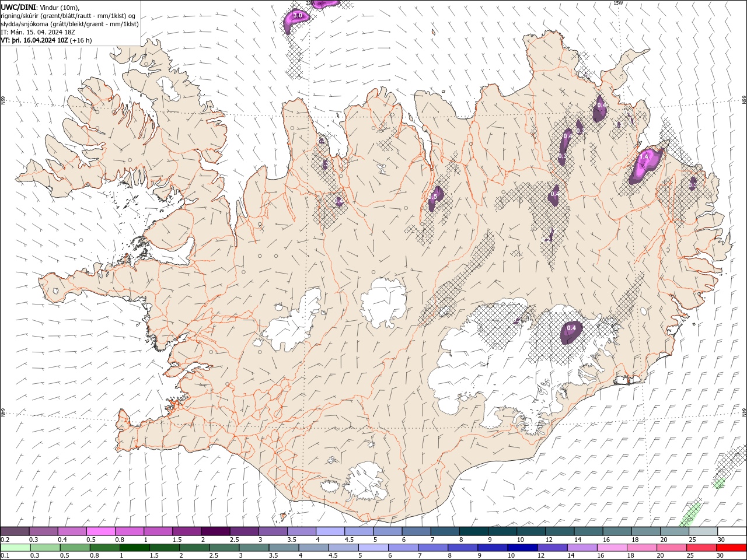Select the lower-row green swatch between 0.5 and 0.8
The width and height of the screenshot is (747, 560).
tap(75, 548)
